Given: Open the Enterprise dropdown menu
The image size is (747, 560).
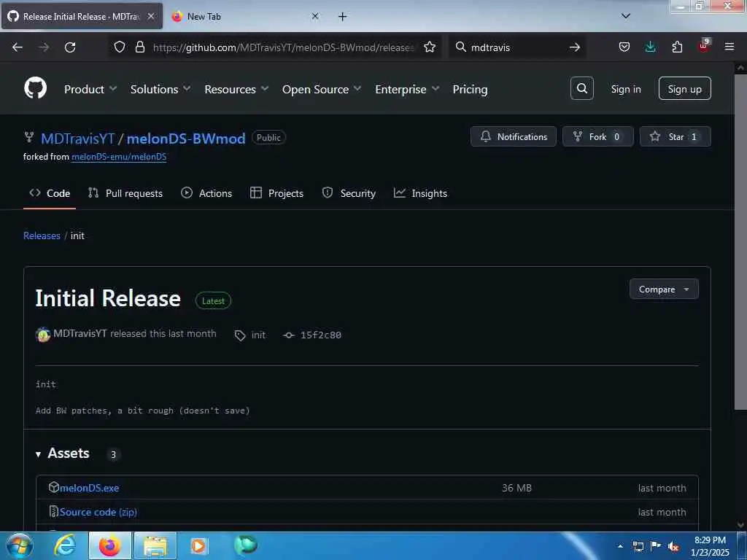Looking at the screenshot, I should (x=407, y=89).
